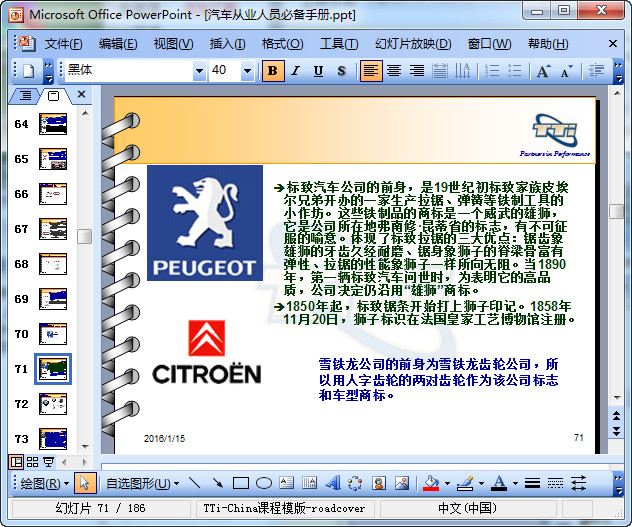Select slide 72 thumbnail
The width and height of the screenshot is (632, 527).
(53, 404)
